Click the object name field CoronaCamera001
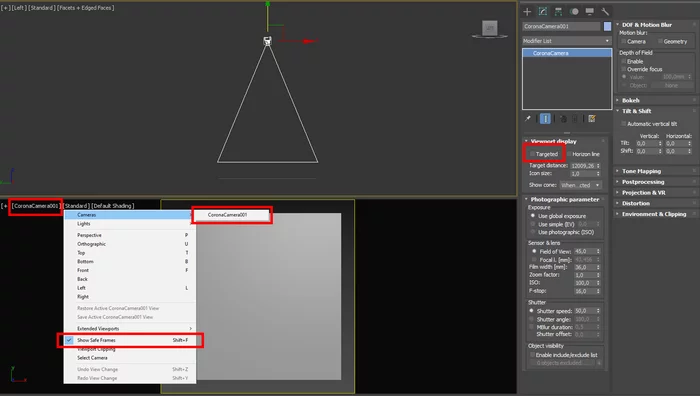700x396 pixels. pos(561,26)
